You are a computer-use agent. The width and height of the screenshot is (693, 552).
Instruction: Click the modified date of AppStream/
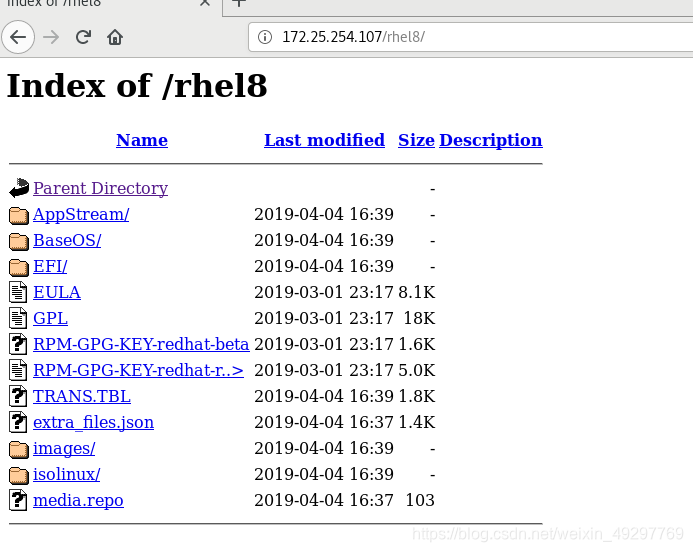[324, 214]
